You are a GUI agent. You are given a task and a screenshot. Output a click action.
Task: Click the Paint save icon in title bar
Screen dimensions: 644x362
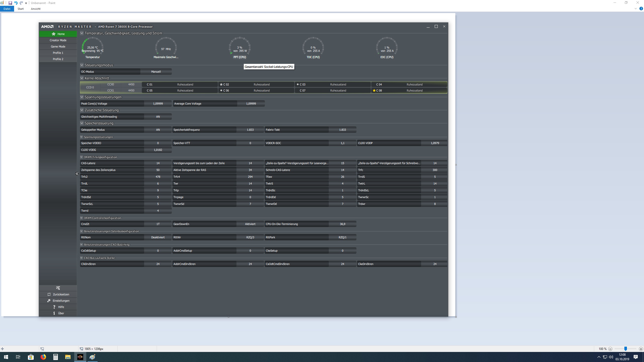pos(10,3)
